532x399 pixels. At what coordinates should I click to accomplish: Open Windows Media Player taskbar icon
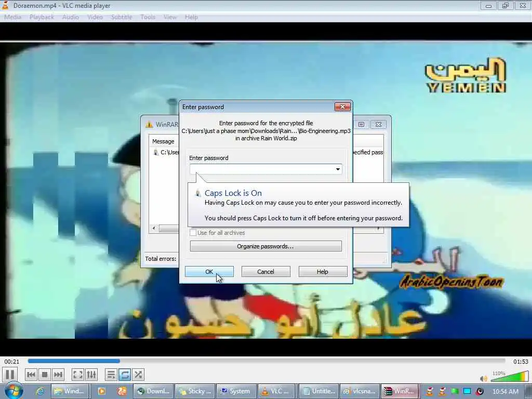[x=101, y=391]
